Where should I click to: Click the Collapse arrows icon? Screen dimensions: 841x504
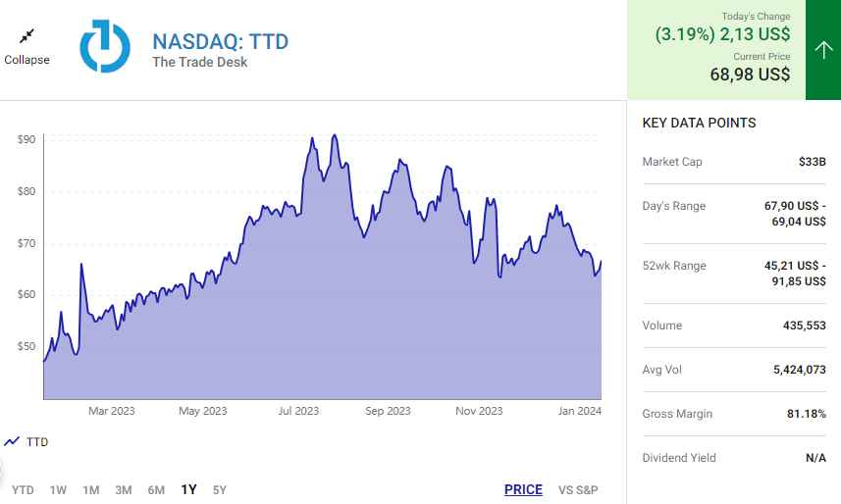(x=26, y=36)
